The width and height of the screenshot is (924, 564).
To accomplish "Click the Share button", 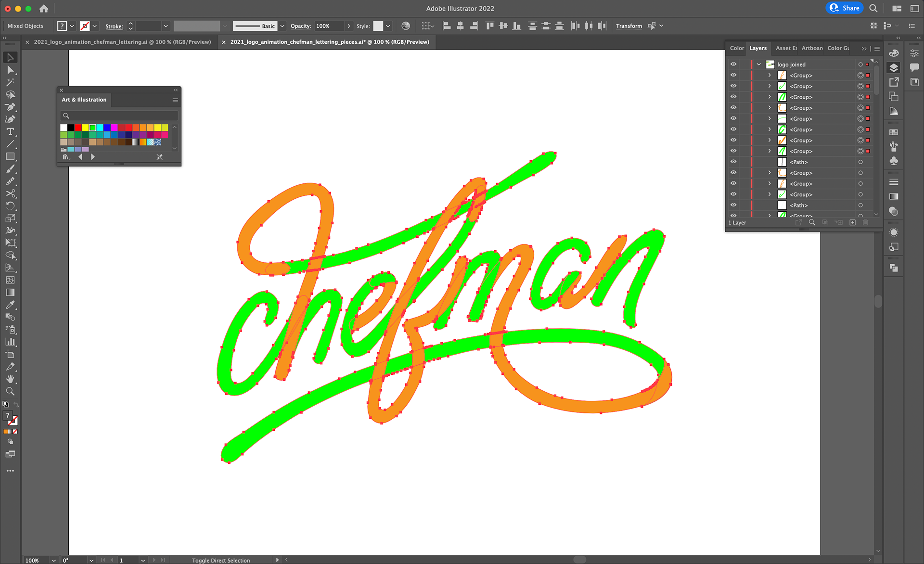I will click(x=845, y=8).
